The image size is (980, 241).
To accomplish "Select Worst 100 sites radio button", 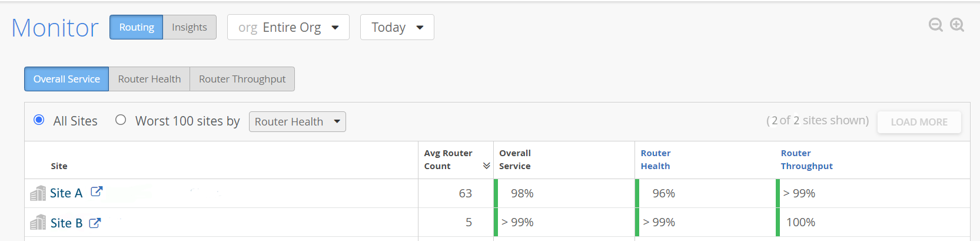I will tap(121, 120).
